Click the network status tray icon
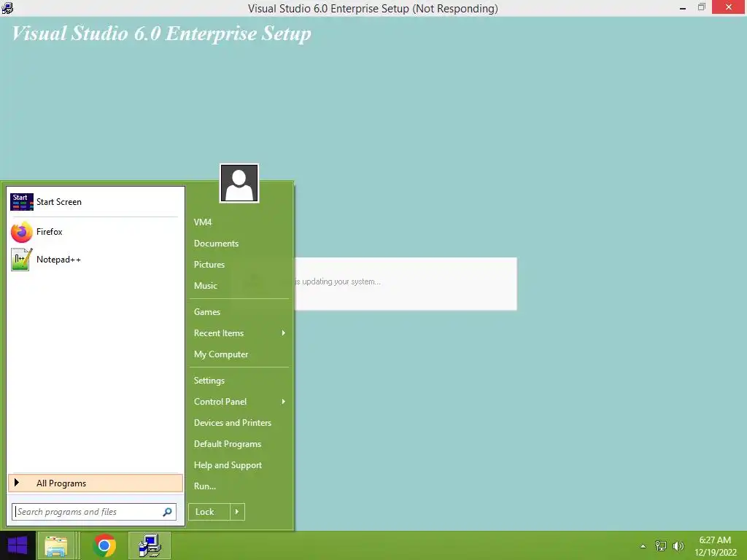Screen dimensions: 747x560 tap(661, 546)
